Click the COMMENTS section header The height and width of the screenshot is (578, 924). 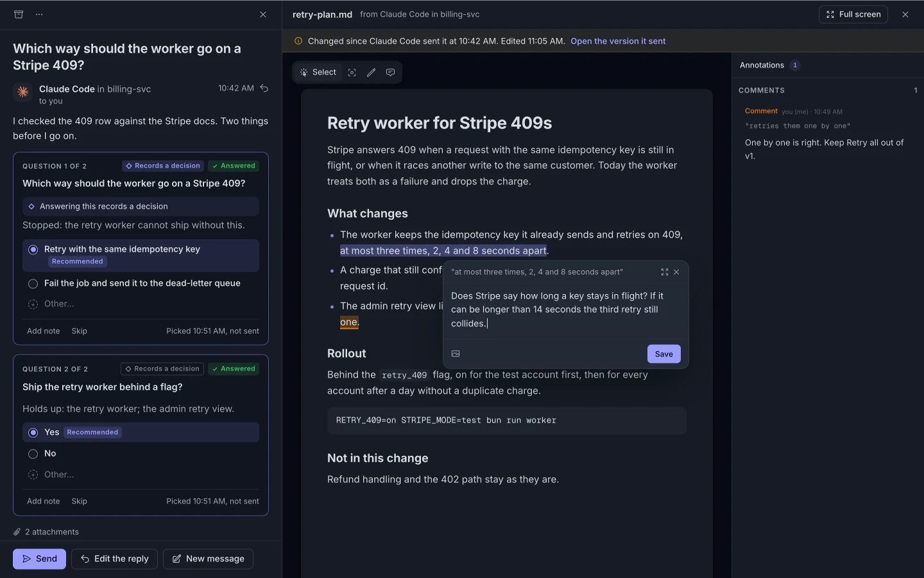(x=762, y=91)
